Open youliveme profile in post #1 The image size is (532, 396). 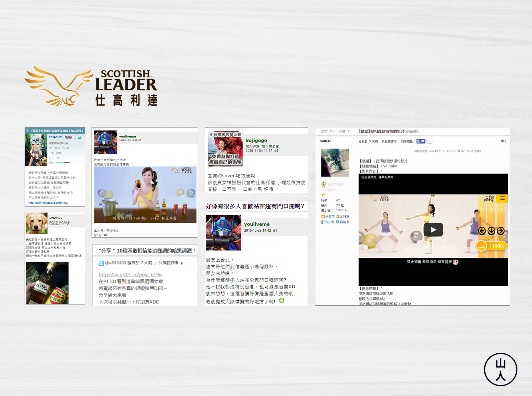click(x=257, y=224)
